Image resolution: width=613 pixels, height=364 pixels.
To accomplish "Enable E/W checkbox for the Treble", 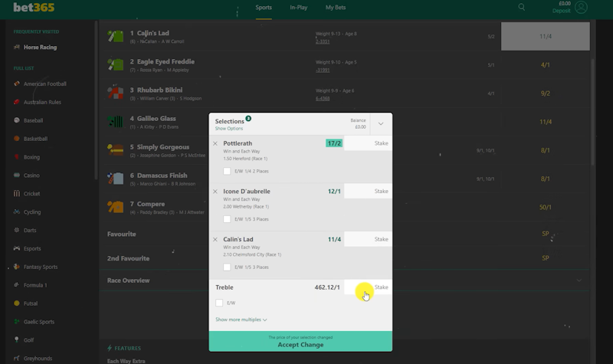I will tap(219, 303).
